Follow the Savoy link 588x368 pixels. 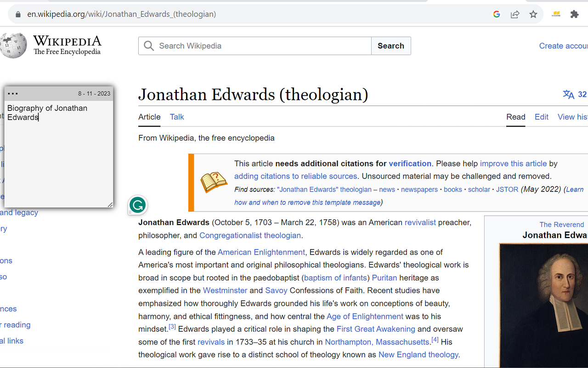coord(276,290)
